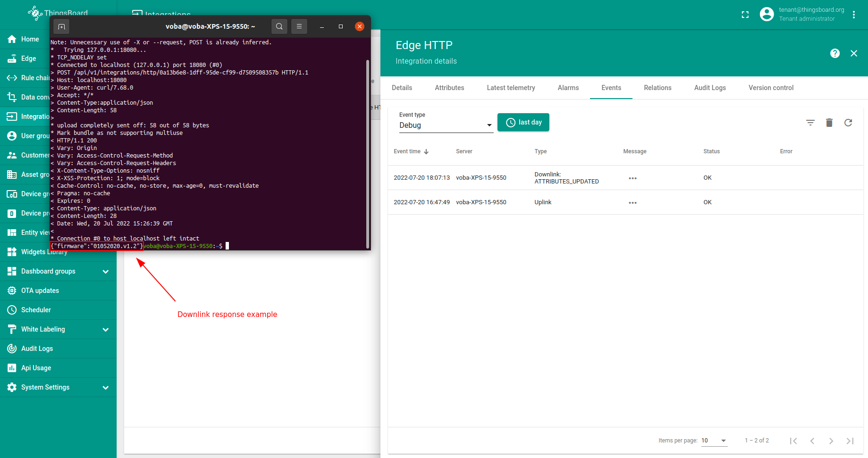Click the terminal search icon
Image resolution: width=868 pixels, height=458 pixels.
(279, 26)
